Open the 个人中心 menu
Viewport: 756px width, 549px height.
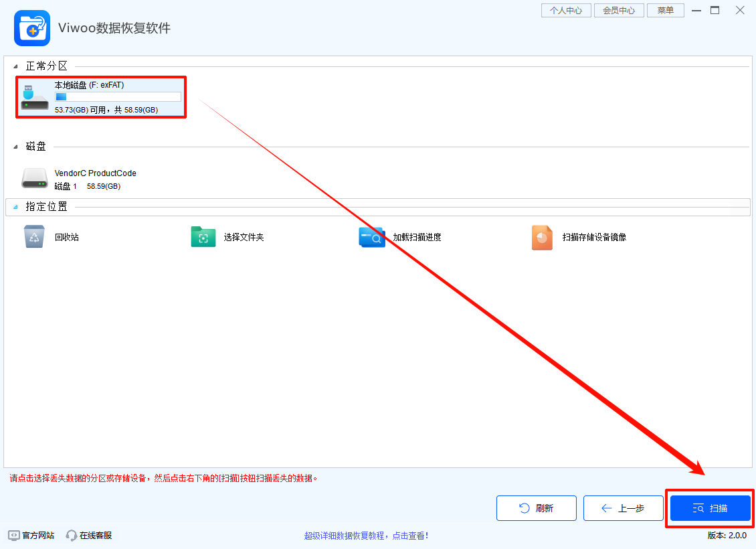(x=565, y=11)
